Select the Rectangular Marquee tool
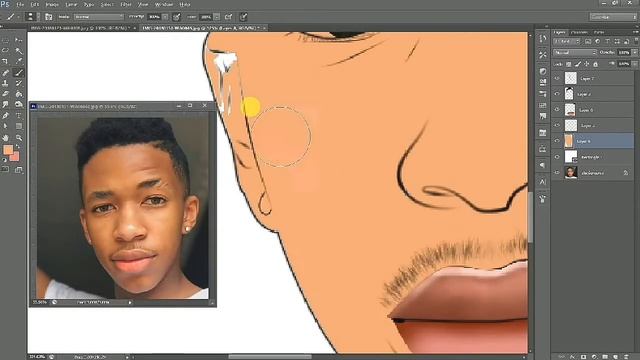 [5, 40]
